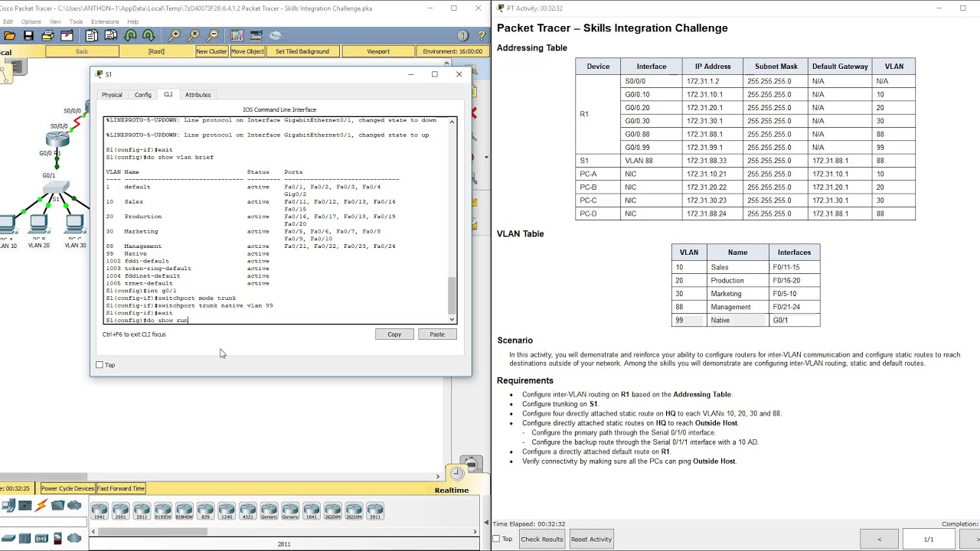This screenshot has height=551, width=980.
Task: Switch to Realtime mode clock icon
Action: tap(458, 473)
